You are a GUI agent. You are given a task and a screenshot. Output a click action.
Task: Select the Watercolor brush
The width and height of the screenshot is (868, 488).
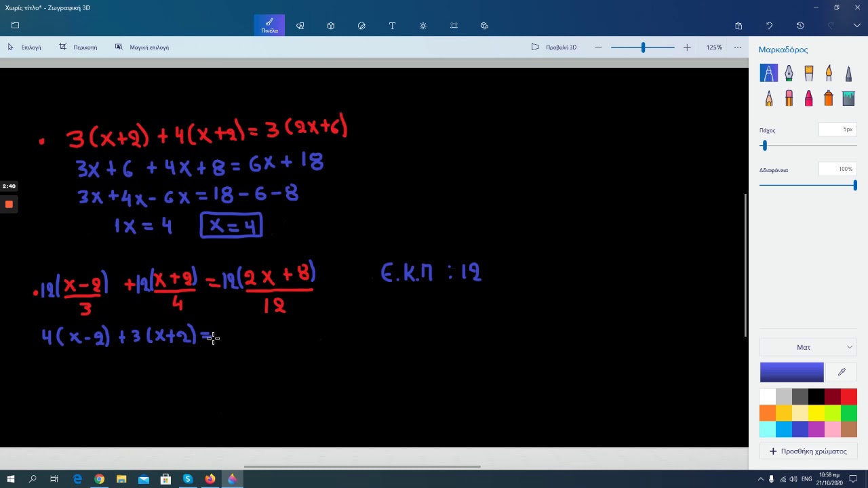tap(829, 73)
